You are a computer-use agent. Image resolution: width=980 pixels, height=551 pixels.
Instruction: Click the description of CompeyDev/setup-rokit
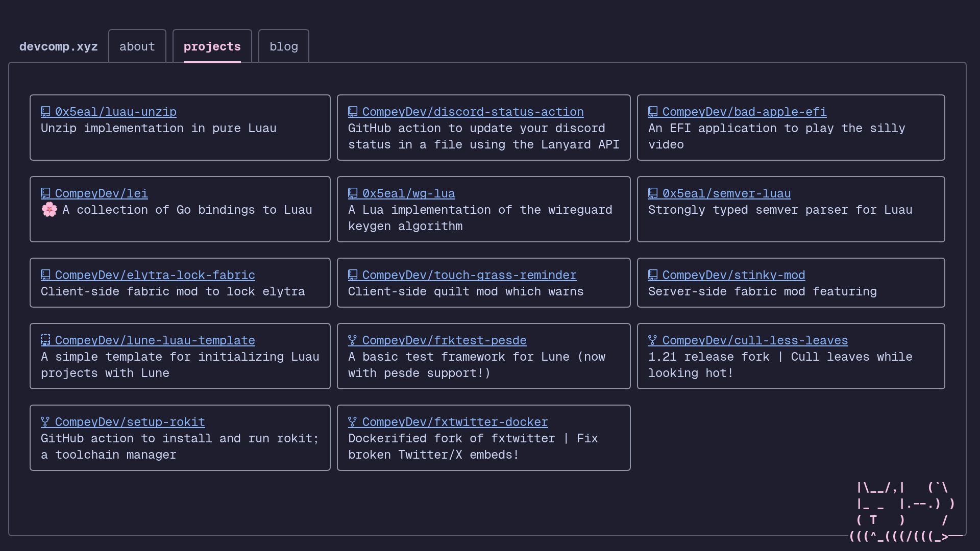click(x=180, y=446)
